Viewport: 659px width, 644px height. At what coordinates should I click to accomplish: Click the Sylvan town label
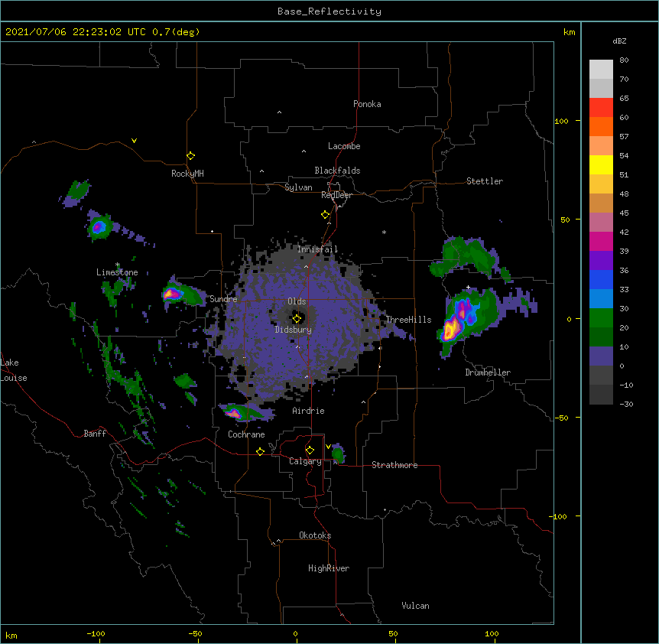298,187
